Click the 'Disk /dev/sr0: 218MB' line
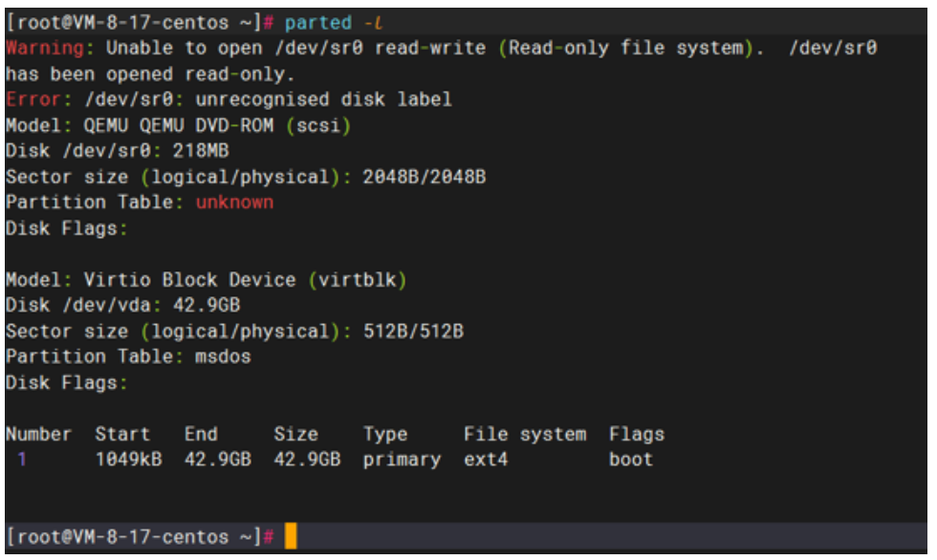Screen dimensions: 937x560 (118, 151)
